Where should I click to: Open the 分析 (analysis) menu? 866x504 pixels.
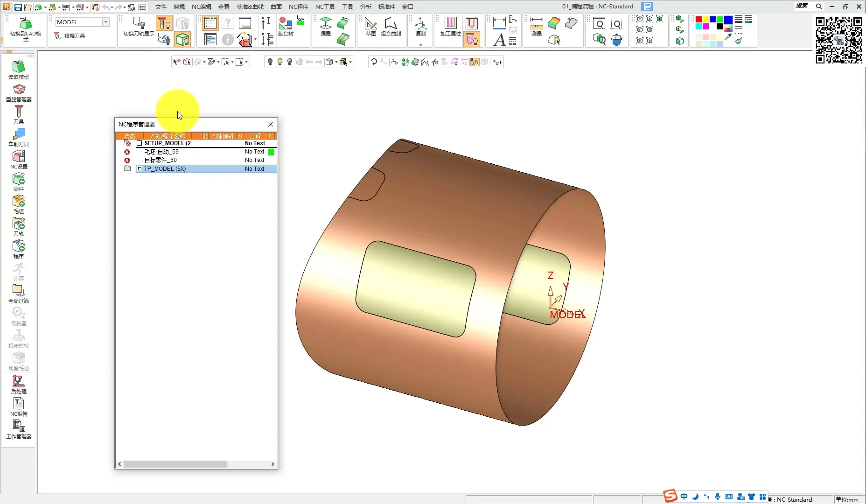pyautogui.click(x=365, y=7)
